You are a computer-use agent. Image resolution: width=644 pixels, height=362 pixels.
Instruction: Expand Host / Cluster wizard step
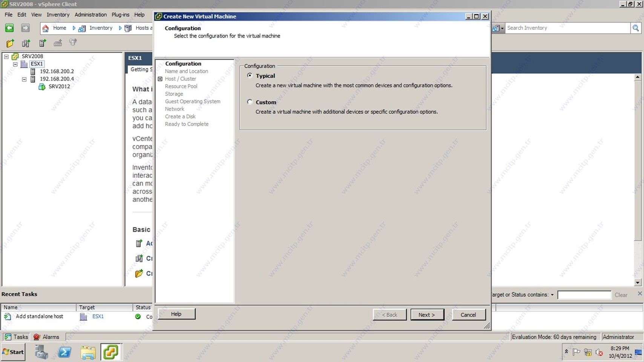[x=160, y=79]
